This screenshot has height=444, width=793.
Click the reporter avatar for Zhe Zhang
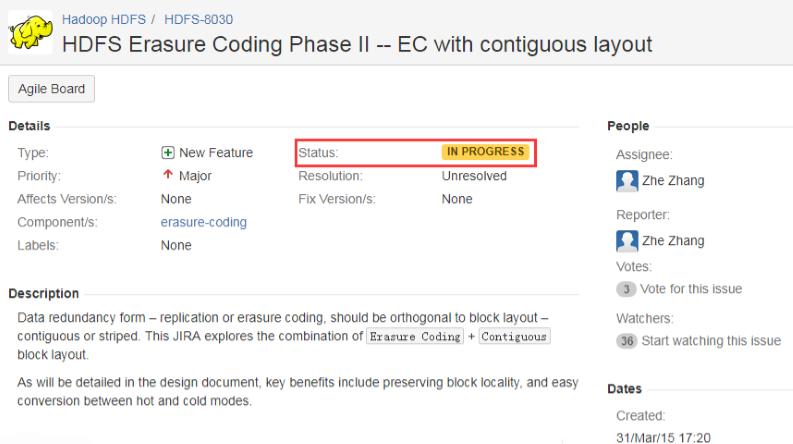627,241
